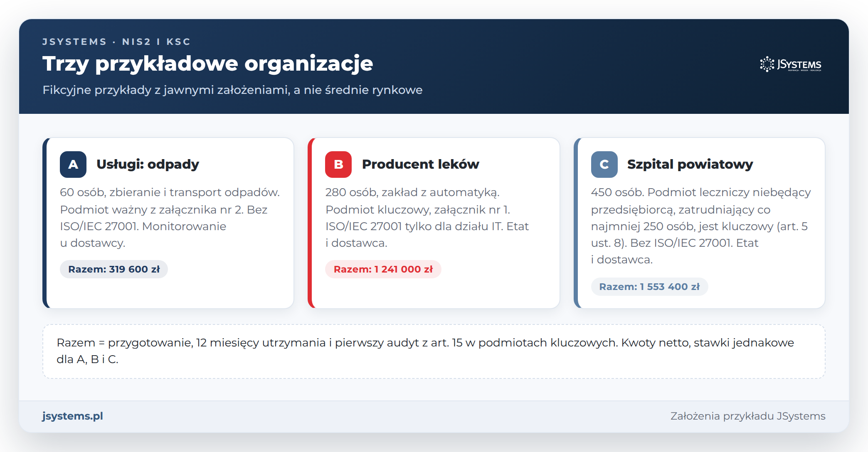Click the description starting '60 osób, zbieranie'
This screenshot has width=868, height=452.
[170, 217]
